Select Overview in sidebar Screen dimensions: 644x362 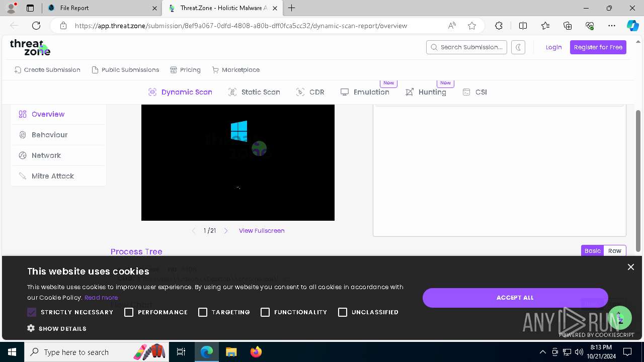point(58,114)
